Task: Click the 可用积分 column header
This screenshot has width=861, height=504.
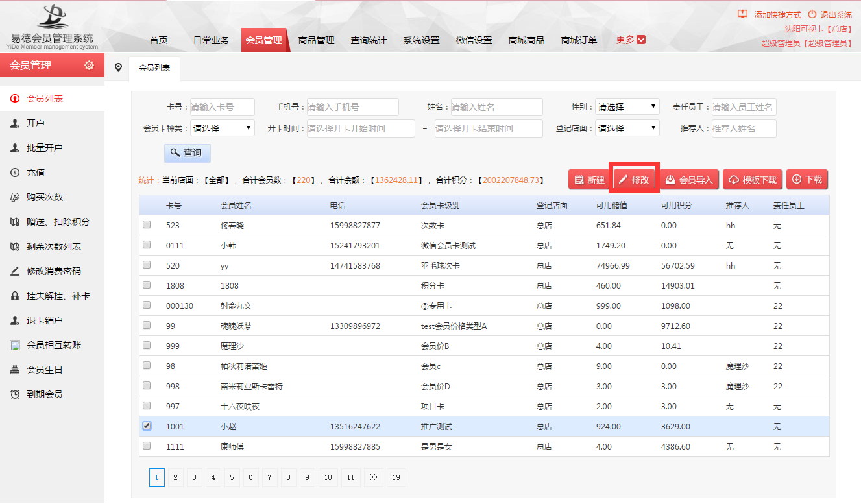Action: [x=677, y=205]
